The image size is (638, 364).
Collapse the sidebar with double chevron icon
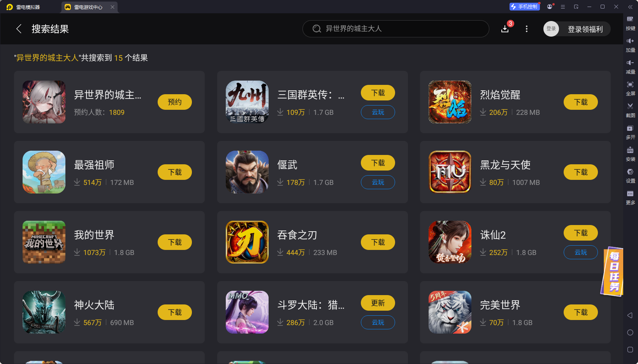(630, 7)
